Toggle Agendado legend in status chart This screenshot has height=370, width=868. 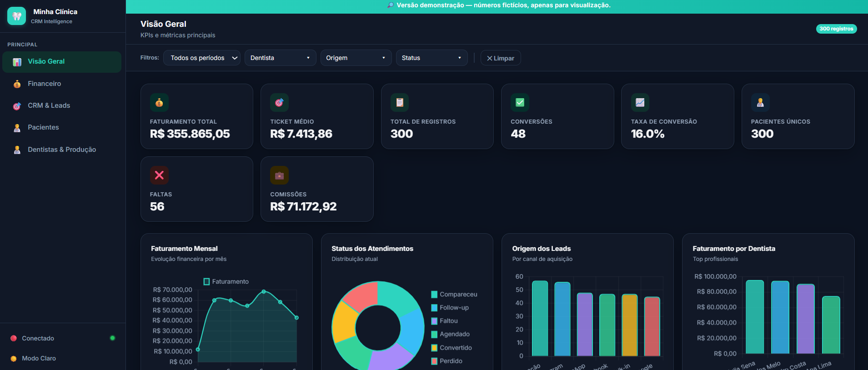[x=434, y=334]
